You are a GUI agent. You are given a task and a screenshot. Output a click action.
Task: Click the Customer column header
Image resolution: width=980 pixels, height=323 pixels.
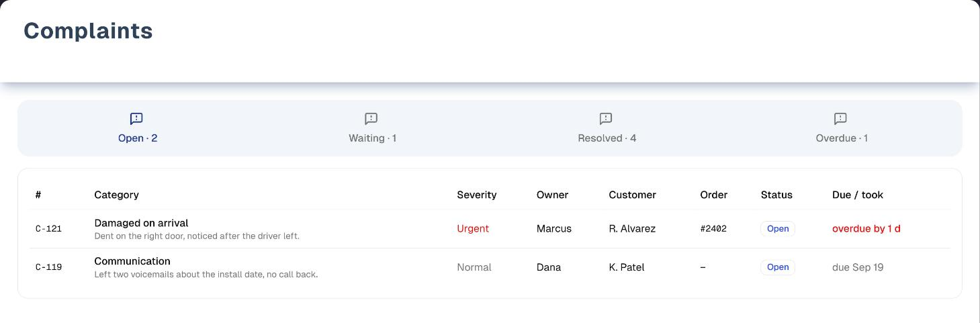click(633, 195)
